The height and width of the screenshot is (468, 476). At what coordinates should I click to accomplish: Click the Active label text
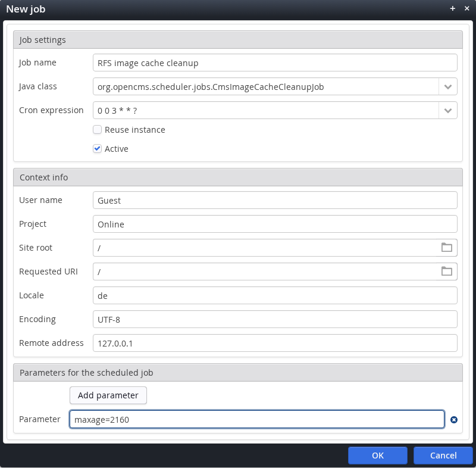point(116,149)
